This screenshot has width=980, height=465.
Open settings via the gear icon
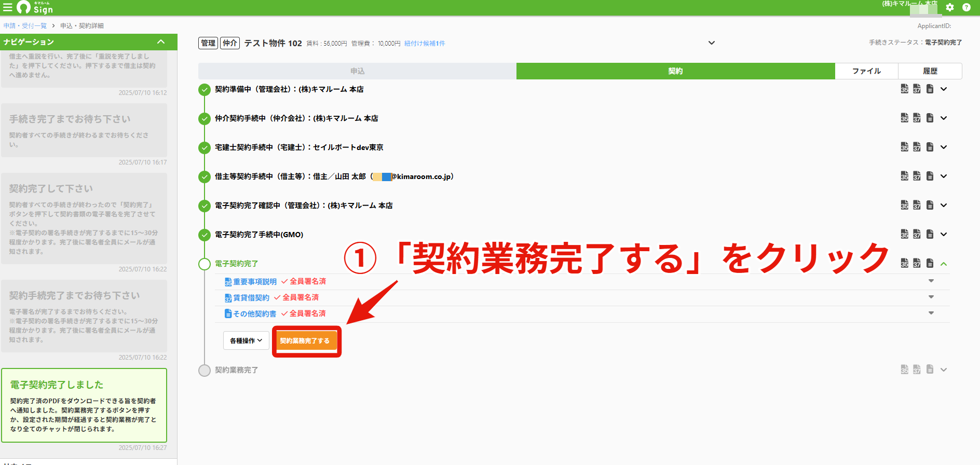[x=950, y=7]
